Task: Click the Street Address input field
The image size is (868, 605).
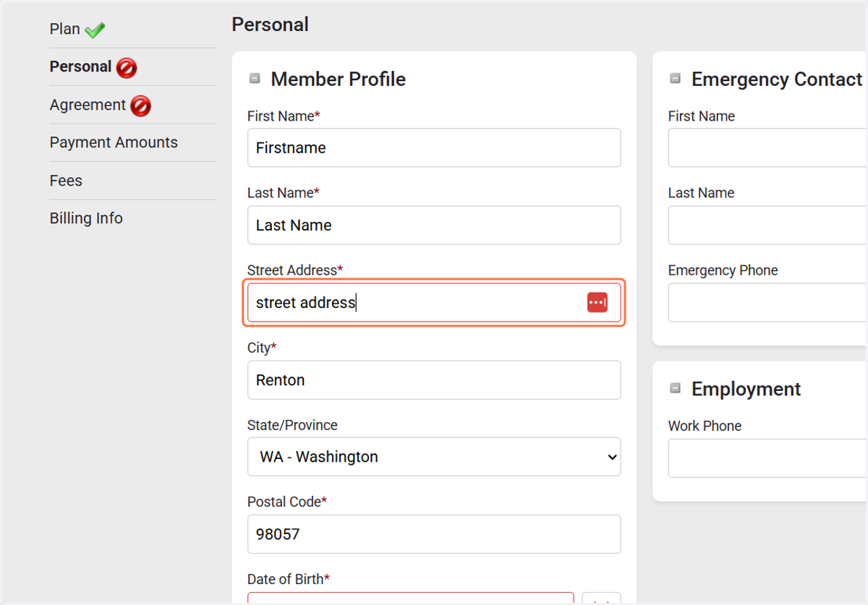Action: 434,303
